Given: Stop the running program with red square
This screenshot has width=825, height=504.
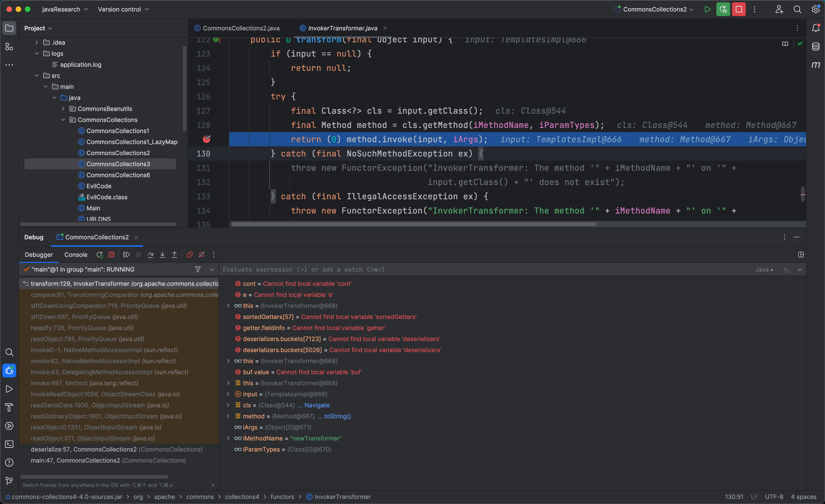Looking at the screenshot, I should coord(739,9).
